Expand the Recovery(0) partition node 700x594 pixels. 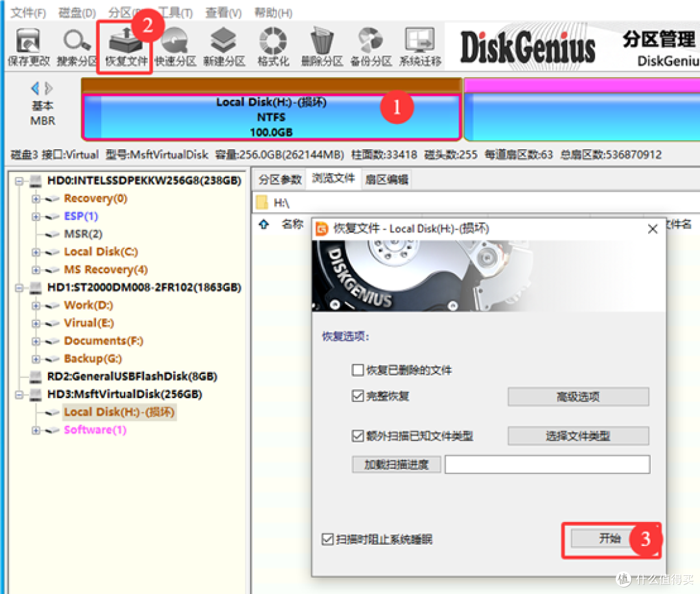pyautogui.click(x=36, y=198)
